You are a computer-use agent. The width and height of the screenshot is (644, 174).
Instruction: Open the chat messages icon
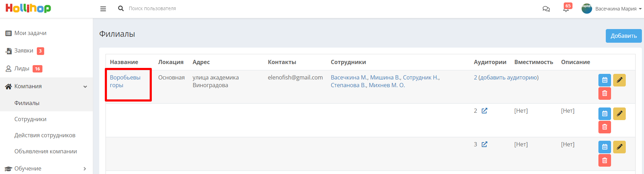(x=546, y=9)
